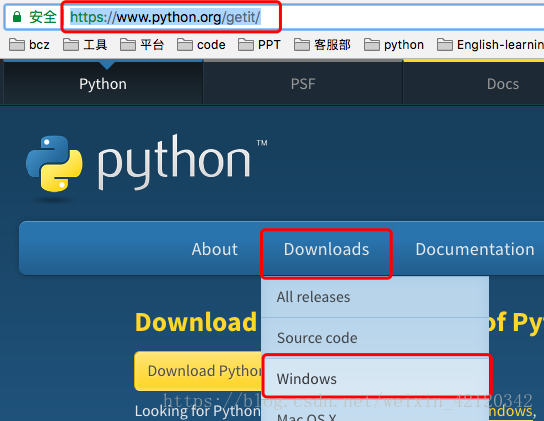Image resolution: width=544 pixels, height=421 pixels.
Task: Open the python bookmark folder
Action: 394,45
